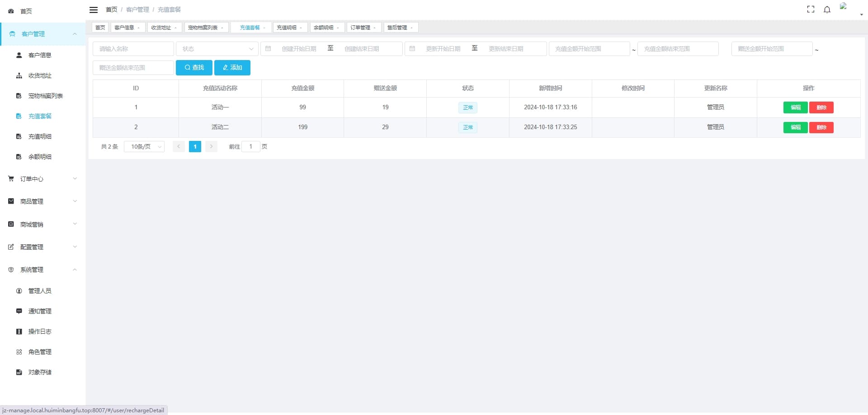Click the edit icon of 配置管理
The image size is (868, 415).
pyautogui.click(x=11, y=247)
